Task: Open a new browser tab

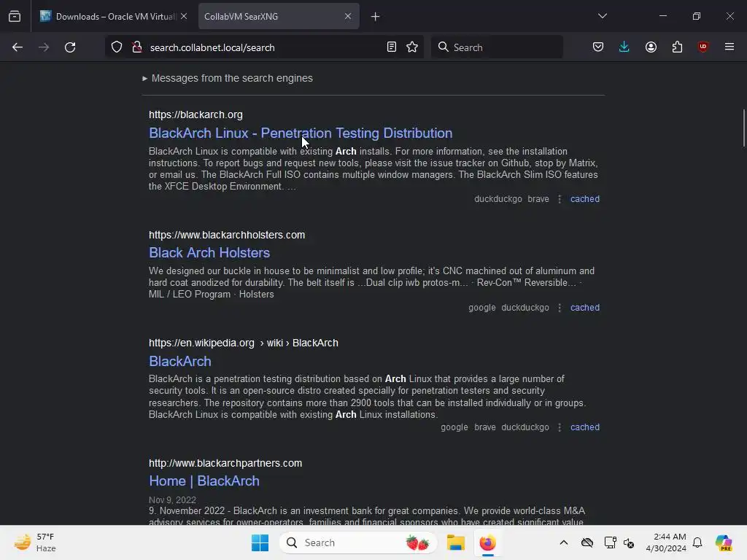Action: tap(376, 17)
